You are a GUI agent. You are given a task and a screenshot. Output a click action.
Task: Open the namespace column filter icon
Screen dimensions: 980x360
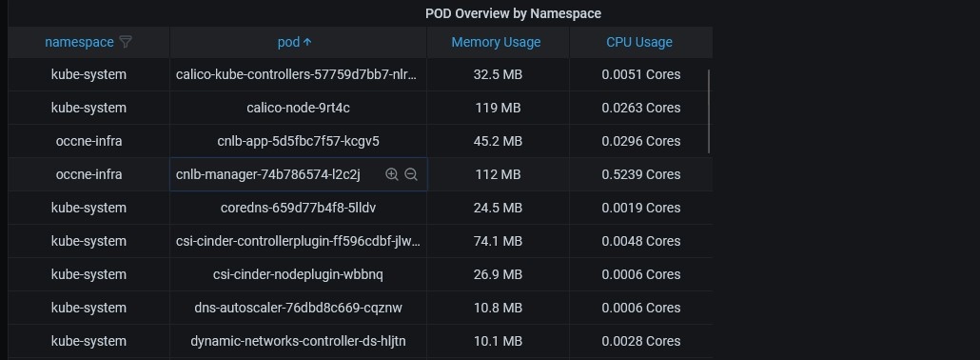(x=126, y=42)
